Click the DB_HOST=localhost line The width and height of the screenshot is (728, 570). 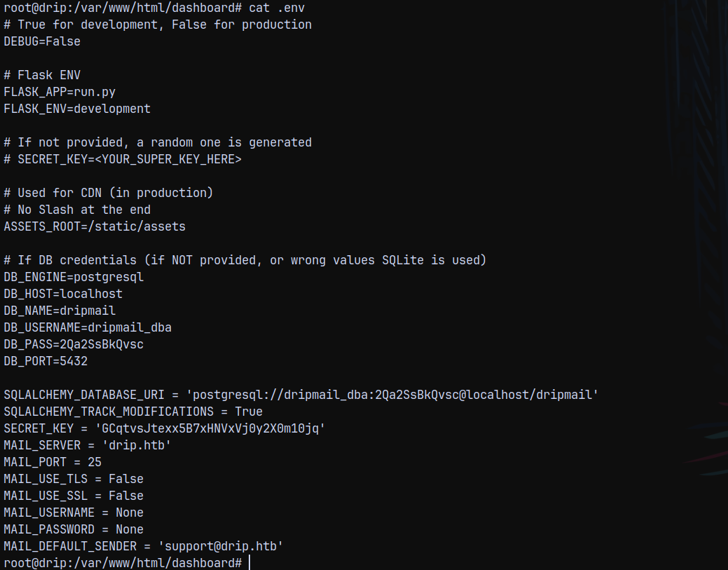coord(63,294)
